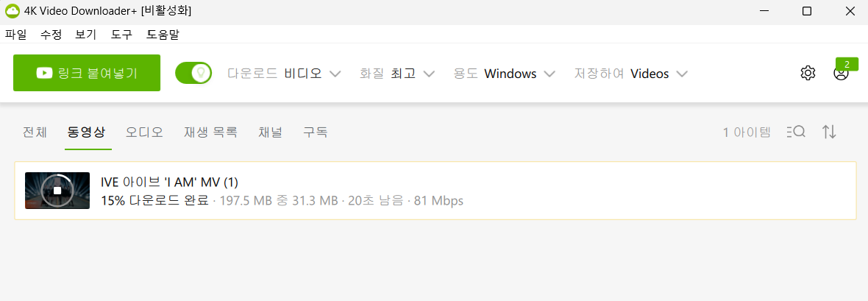
Task: Close the 4K Video Downloader+ window
Action: [x=850, y=11]
